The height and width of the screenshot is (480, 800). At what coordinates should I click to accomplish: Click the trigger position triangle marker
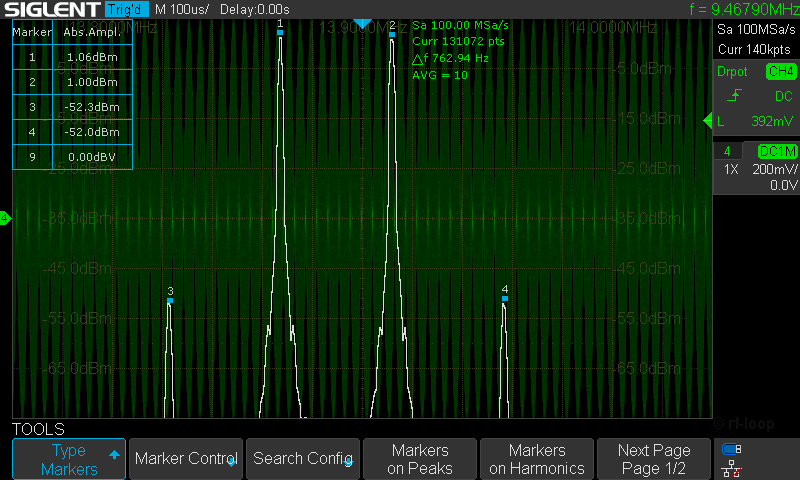(x=362, y=23)
